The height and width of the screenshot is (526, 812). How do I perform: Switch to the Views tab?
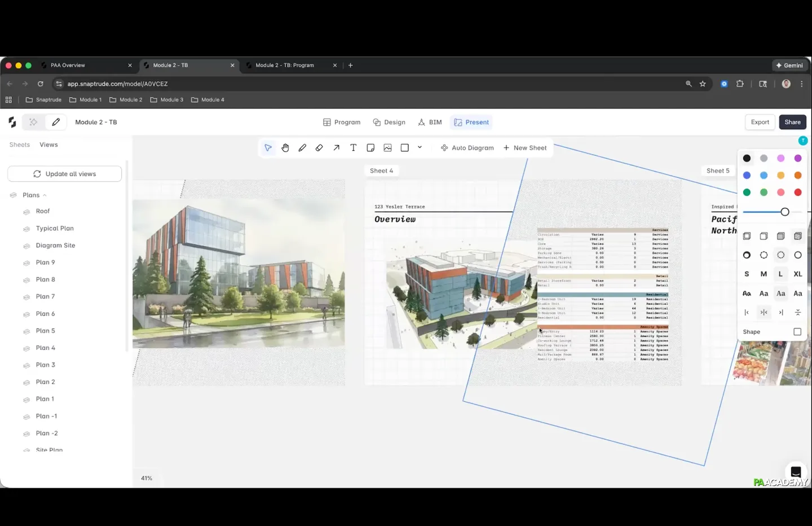48,145
